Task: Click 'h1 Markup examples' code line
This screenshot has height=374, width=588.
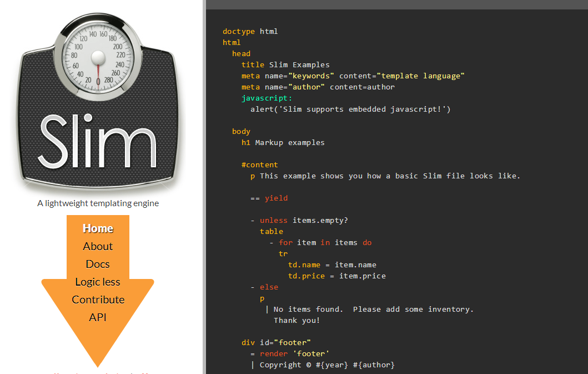Action: point(283,143)
